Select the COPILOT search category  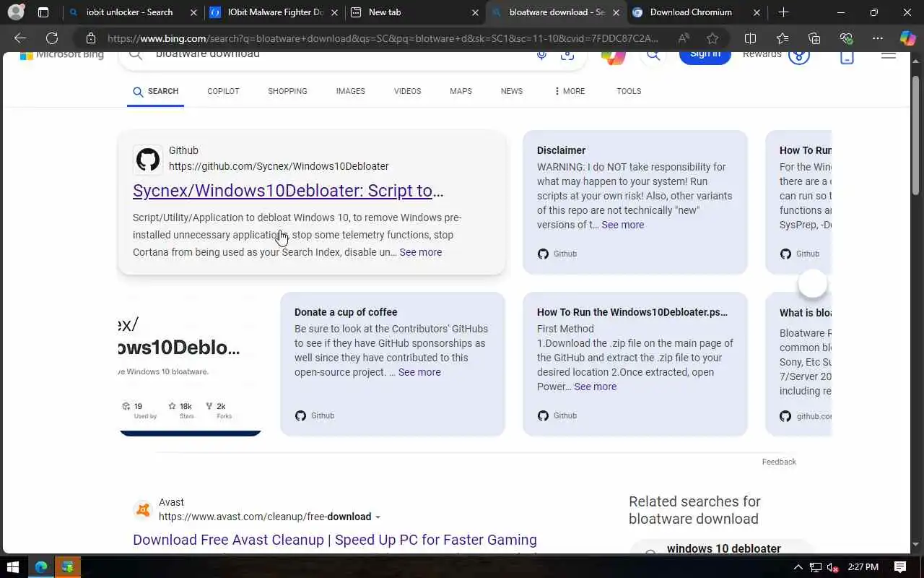(x=223, y=91)
